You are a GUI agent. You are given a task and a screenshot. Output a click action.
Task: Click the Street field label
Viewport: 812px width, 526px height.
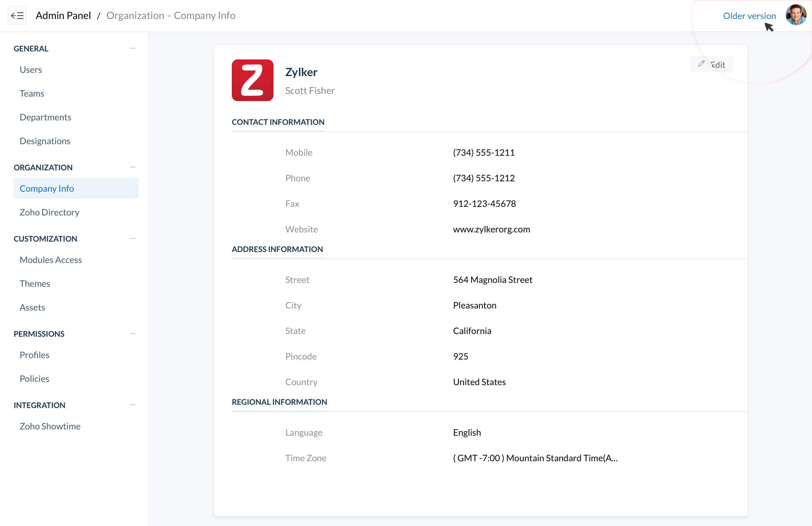[297, 280]
